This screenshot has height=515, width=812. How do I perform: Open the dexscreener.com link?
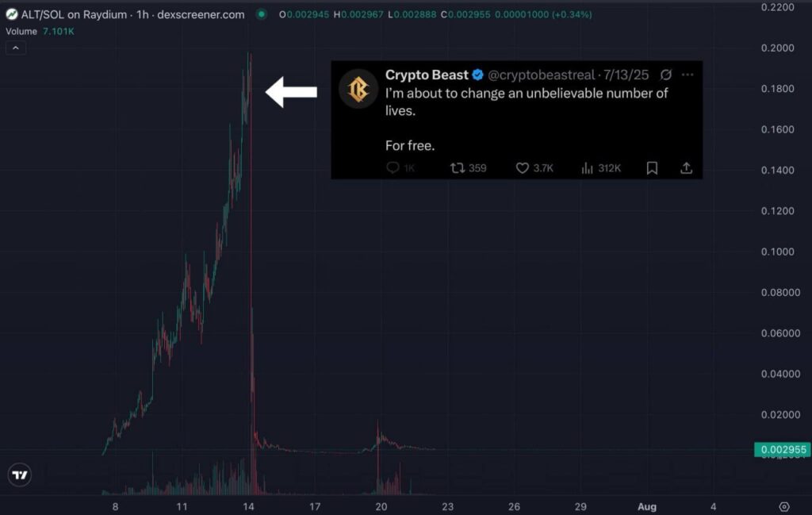pos(201,13)
